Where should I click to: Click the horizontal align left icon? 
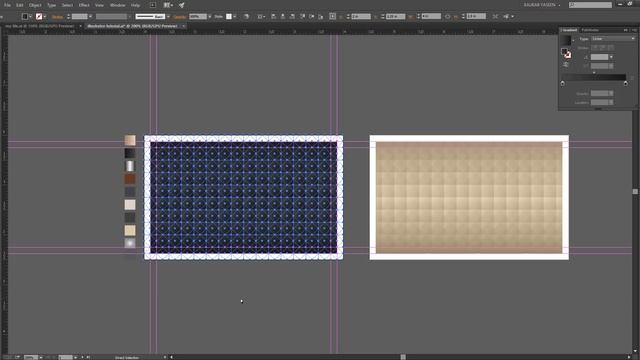273,16
